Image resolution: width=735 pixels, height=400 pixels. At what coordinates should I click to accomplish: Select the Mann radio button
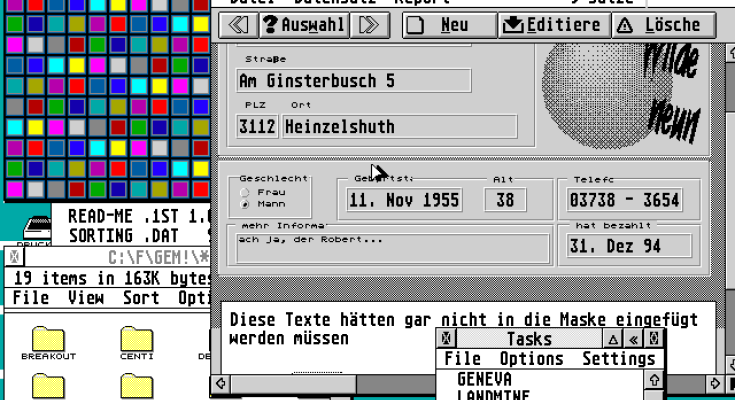pyautogui.click(x=246, y=204)
